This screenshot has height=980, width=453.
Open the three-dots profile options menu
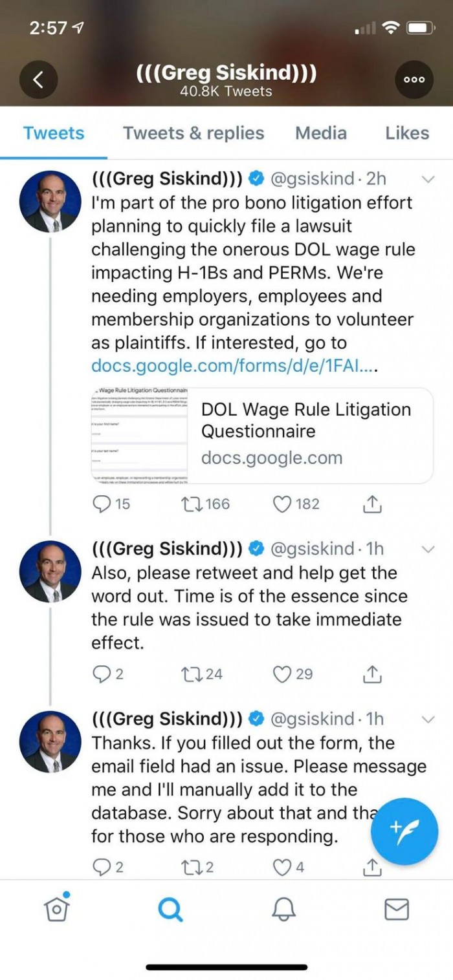point(414,80)
